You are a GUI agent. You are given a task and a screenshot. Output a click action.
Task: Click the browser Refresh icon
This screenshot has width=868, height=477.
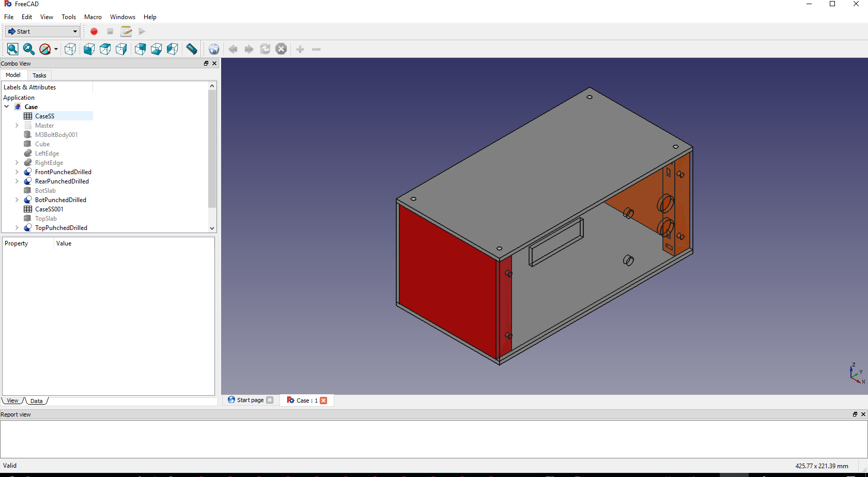[x=265, y=49]
